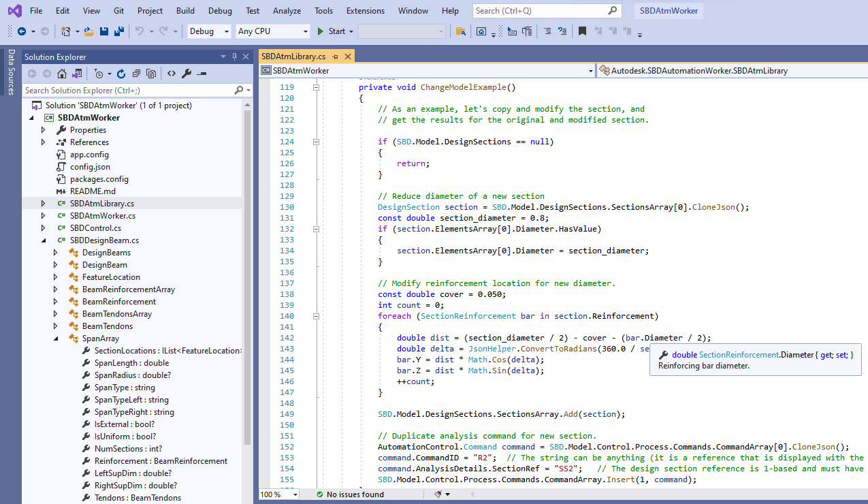Image resolution: width=868 pixels, height=504 pixels.
Task: Click the bookmark icon in main toolbar
Action: tap(582, 31)
